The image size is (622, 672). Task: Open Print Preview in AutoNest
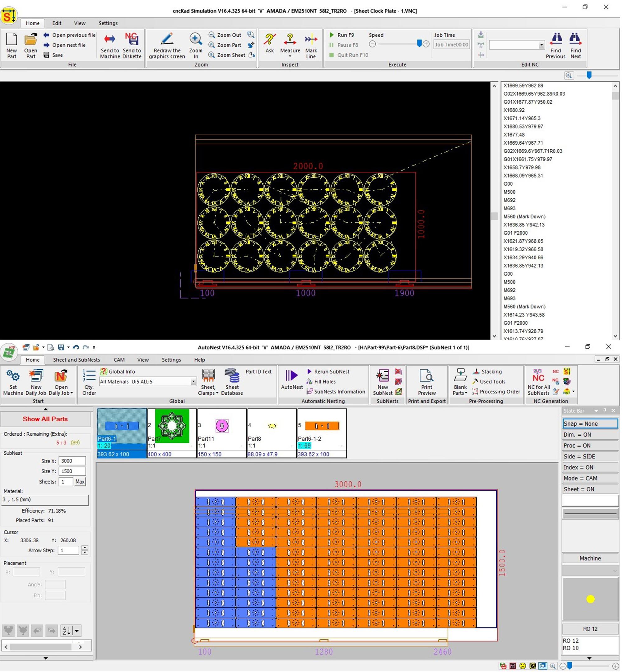tap(426, 380)
